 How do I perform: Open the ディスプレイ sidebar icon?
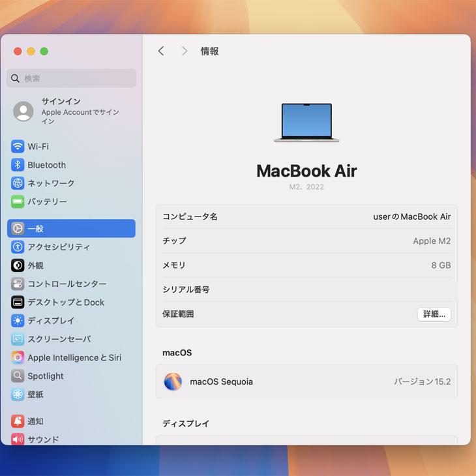click(x=18, y=321)
